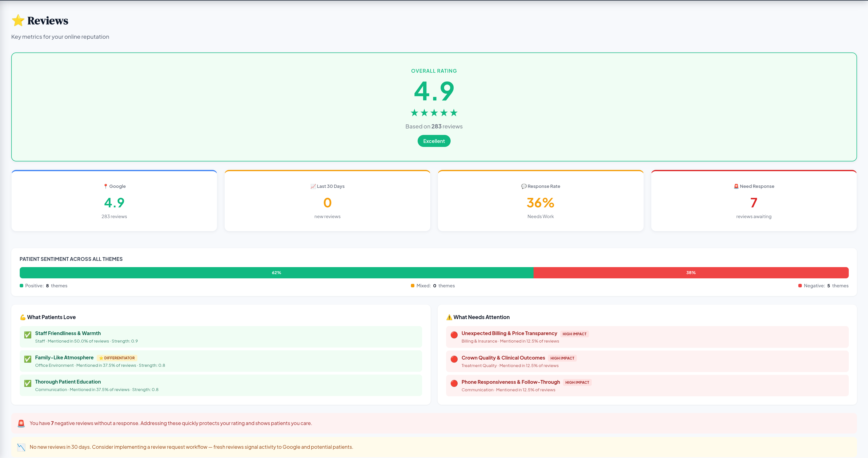
Task: Click the red dot for Unexpected Billing
Action: pyautogui.click(x=454, y=335)
